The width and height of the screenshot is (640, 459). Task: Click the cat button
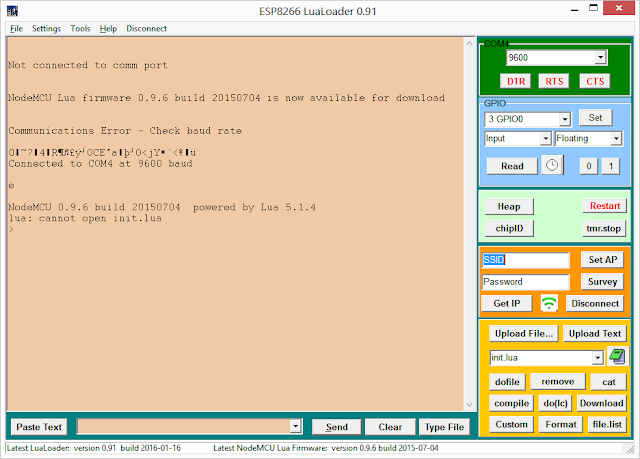click(x=609, y=382)
